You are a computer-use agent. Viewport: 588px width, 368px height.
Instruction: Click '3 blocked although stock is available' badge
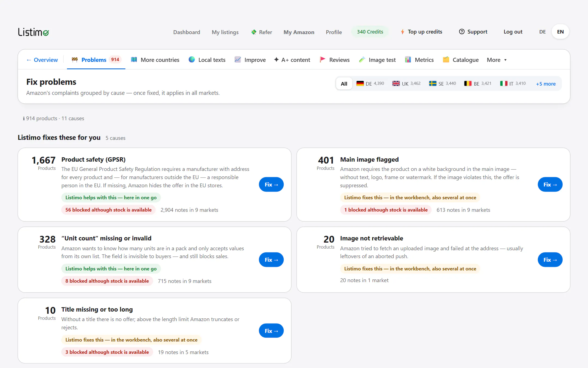coord(107,352)
